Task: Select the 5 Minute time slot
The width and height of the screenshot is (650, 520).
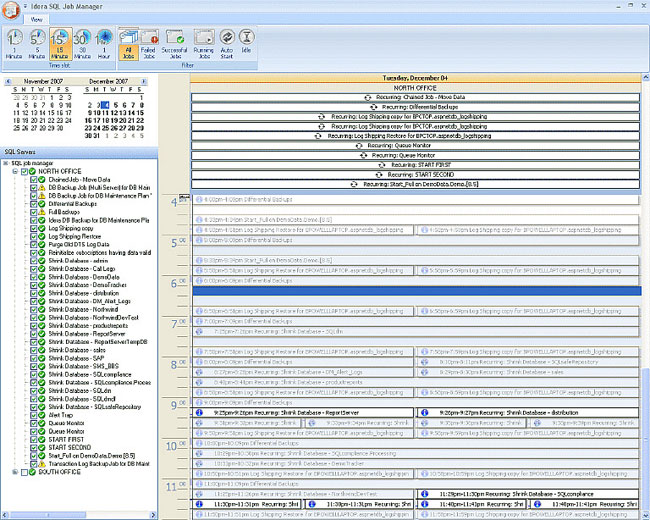Action: 37,44
